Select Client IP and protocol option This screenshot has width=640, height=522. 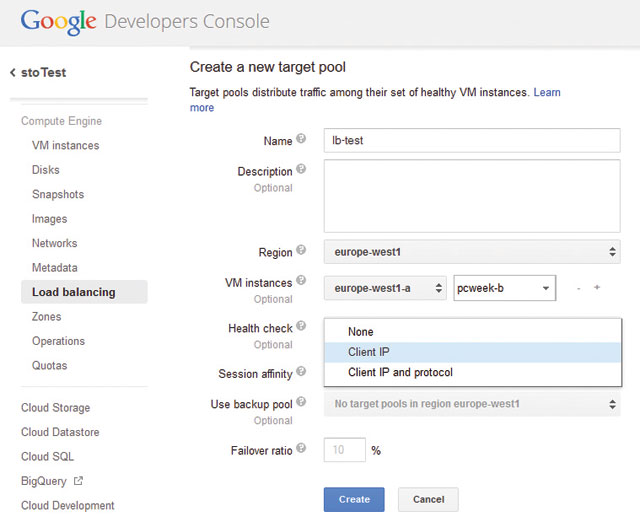coord(473,373)
